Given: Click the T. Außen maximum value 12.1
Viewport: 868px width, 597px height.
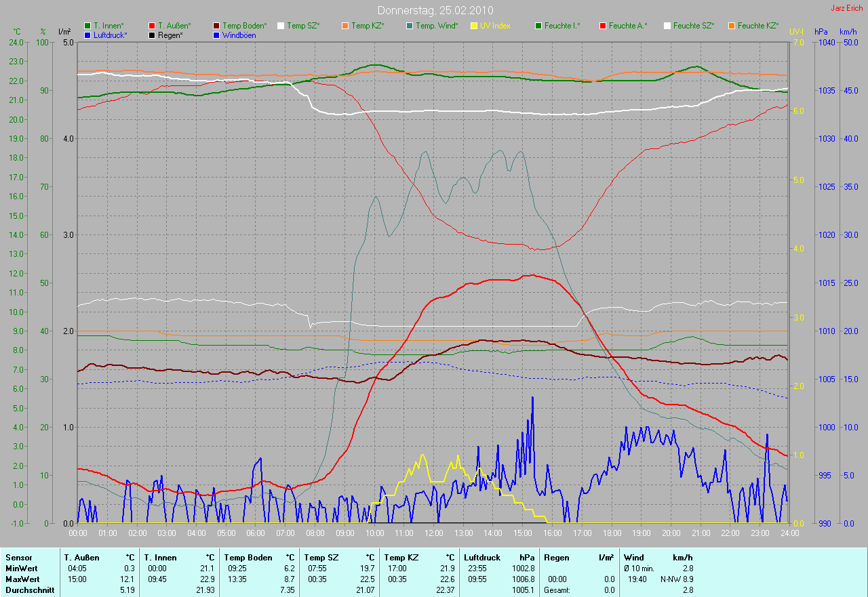Looking at the screenshot, I should (128, 579).
